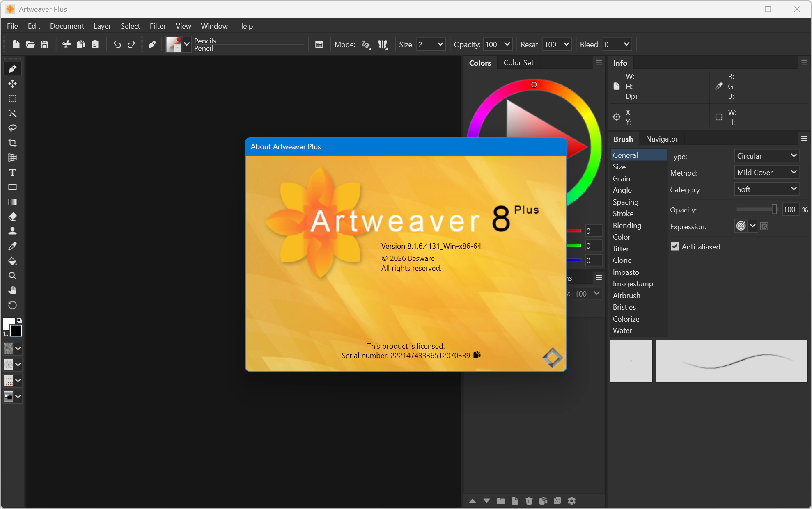This screenshot has width=812, height=509.
Task: Open the File menu
Action: pos(12,26)
